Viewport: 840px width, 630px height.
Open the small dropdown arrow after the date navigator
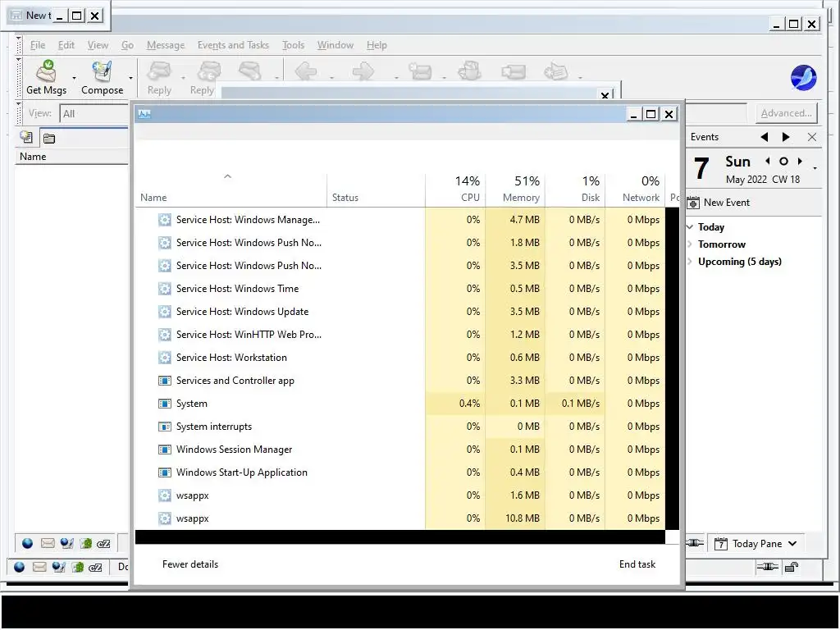(815, 168)
